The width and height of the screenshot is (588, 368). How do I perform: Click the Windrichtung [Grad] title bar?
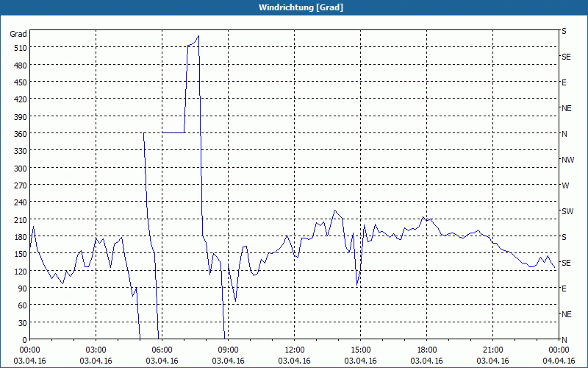coord(294,7)
